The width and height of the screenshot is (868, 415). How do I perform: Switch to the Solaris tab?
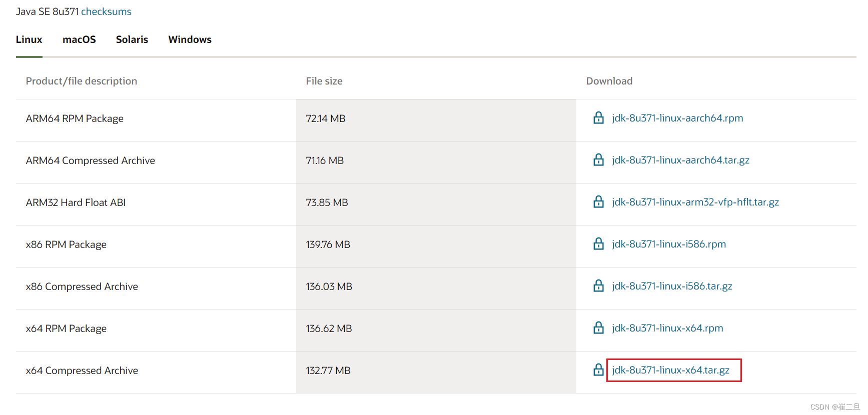pyautogui.click(x=132, y=39)
